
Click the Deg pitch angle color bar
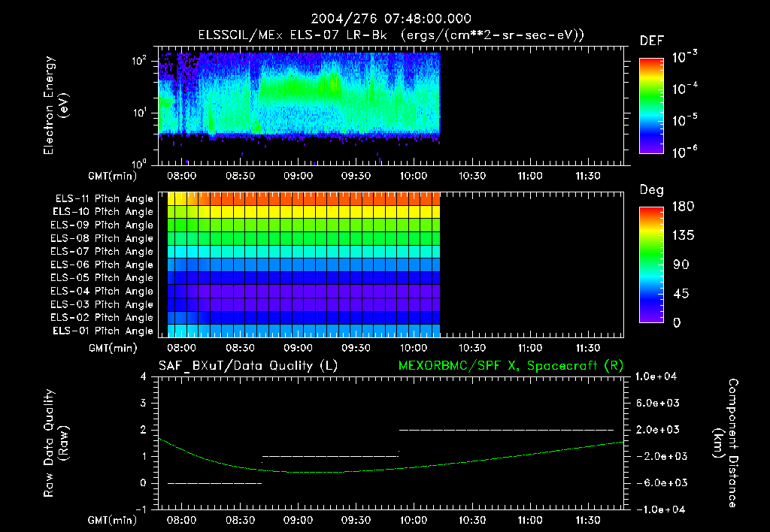tap(651, 265)
